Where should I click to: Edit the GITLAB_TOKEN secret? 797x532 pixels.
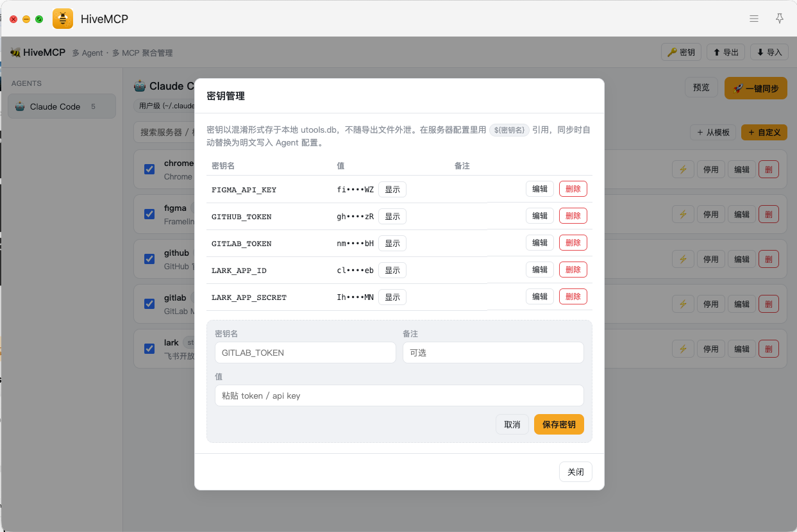[x=540, y=243]
